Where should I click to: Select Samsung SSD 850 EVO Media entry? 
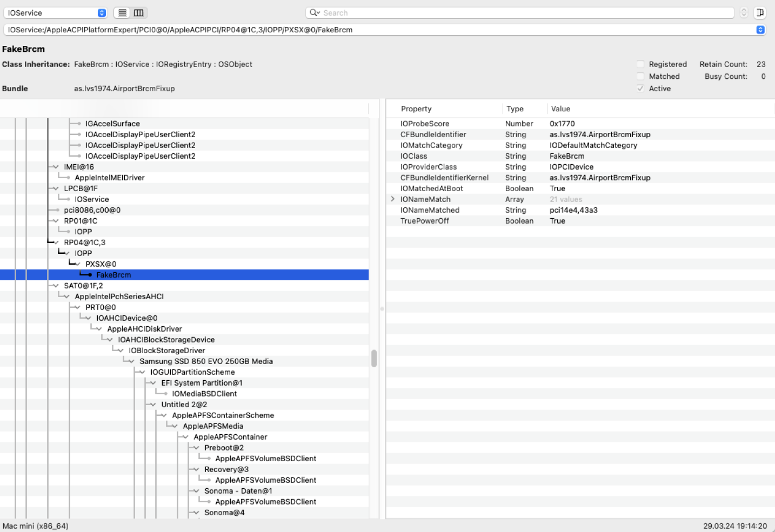pyautogui.click(x=206, y=361)
